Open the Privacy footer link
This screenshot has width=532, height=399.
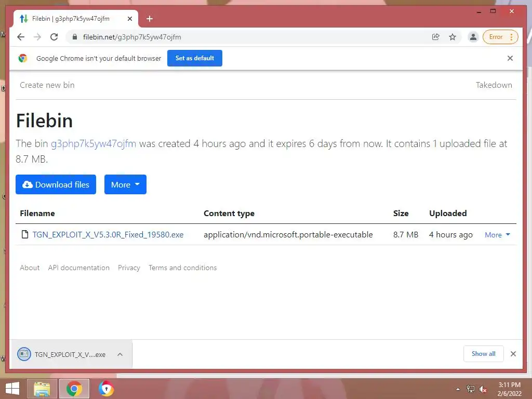tap(129, 268)
